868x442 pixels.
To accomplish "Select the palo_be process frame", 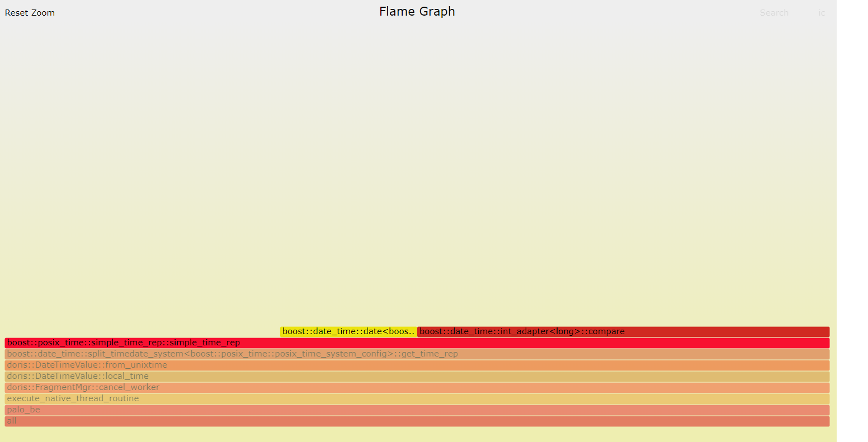I will (x=417, y=410).
